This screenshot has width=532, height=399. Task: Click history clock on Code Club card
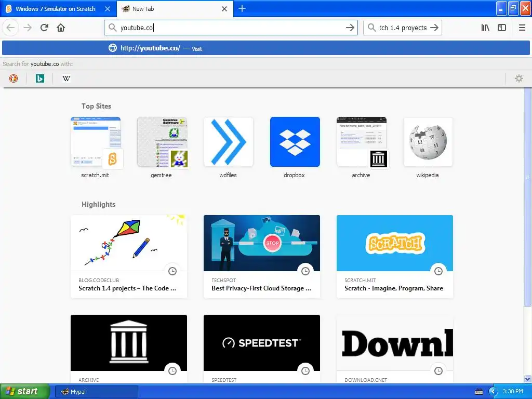pos(172,271)
